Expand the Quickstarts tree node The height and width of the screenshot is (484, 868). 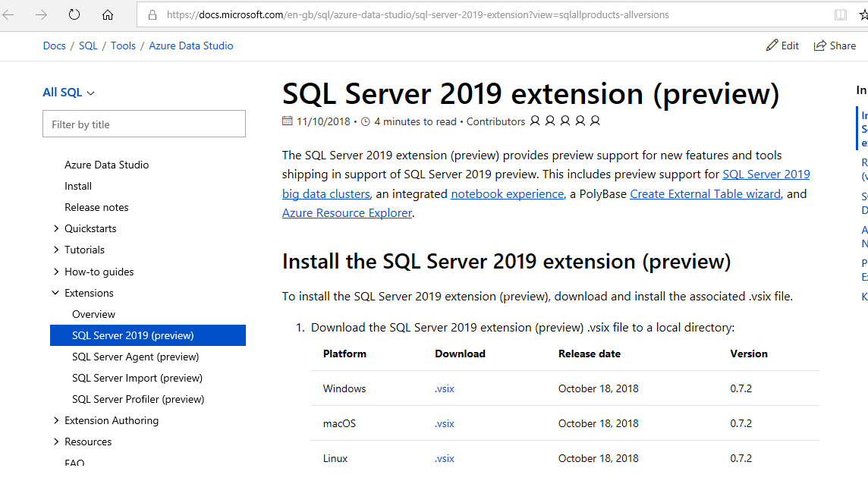(x=56, y=228)
